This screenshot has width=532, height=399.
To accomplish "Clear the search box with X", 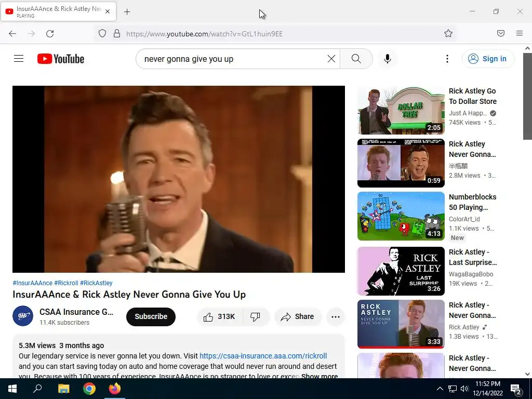I will click(331, 59).
